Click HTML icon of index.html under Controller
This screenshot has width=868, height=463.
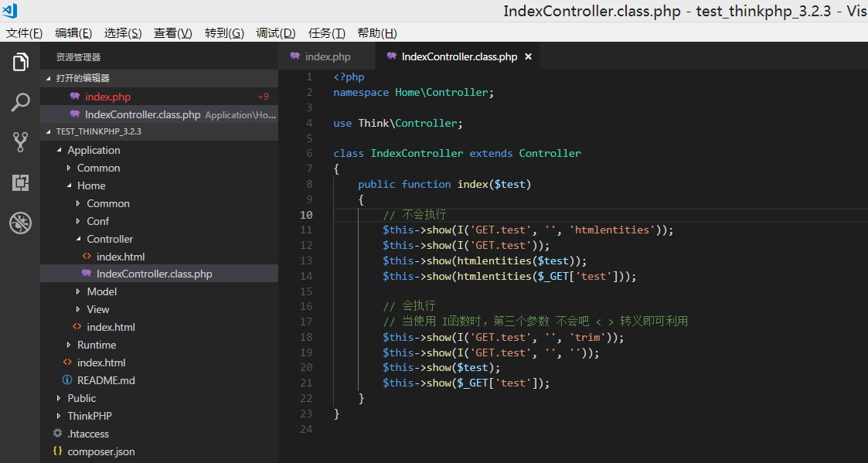[87, 257]
